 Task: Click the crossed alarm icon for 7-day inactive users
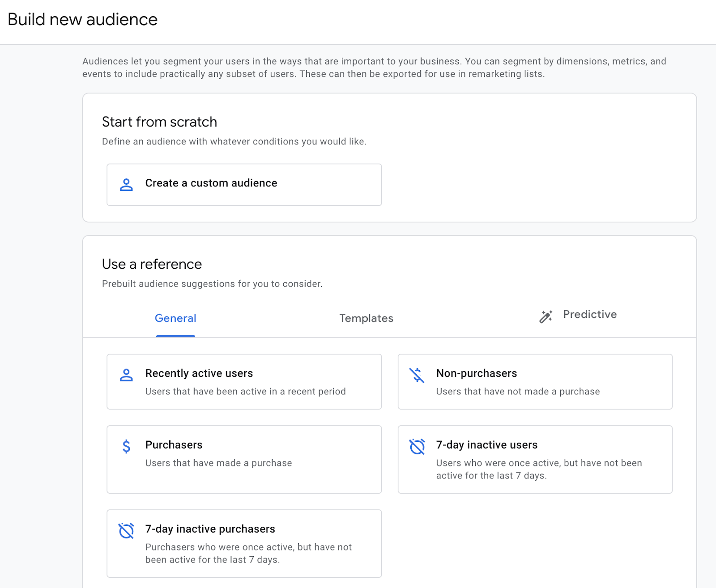(x=417, y=446)
